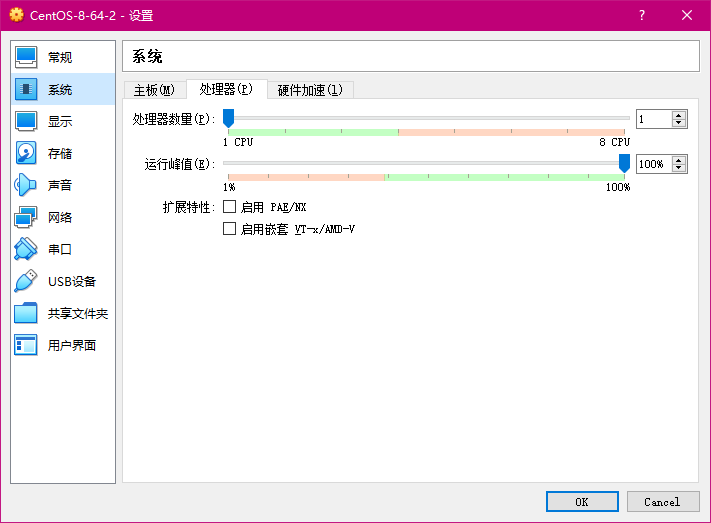
Task: Select 网络 text in the sidebar
Action: [60, 217]
